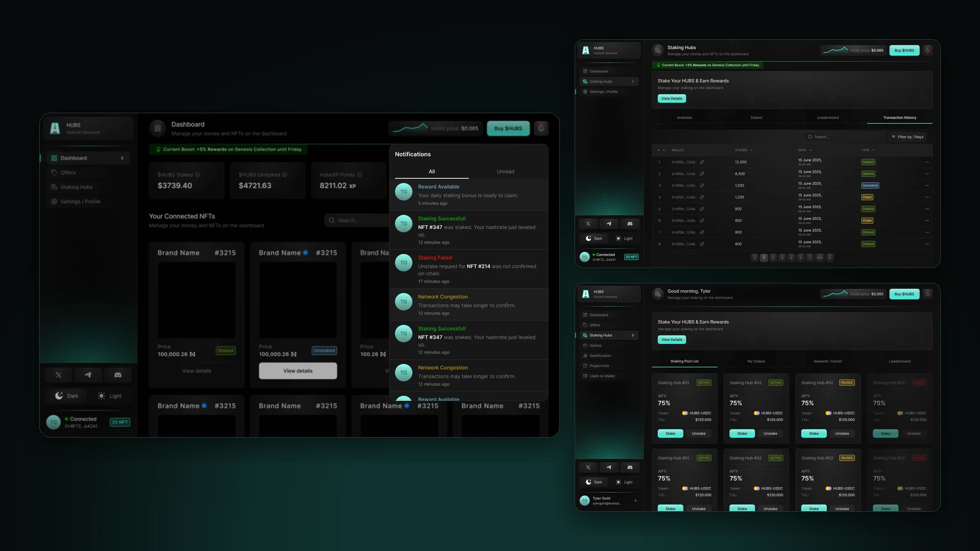Expand the Dashboard sidebar chevron in Dashboard window
The height and width of the screenshot is (551, 980).
pyautogui.click(x=122, y=158)
